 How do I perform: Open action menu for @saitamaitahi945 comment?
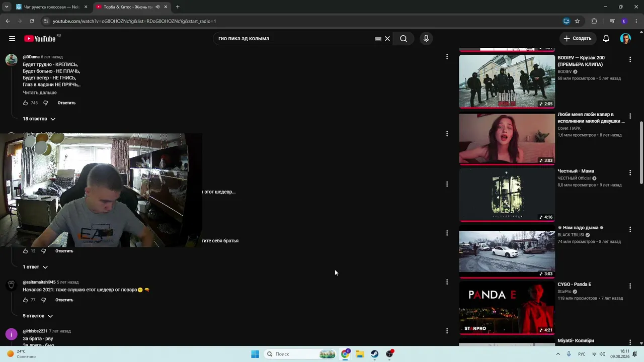click(x=447, y=282)
